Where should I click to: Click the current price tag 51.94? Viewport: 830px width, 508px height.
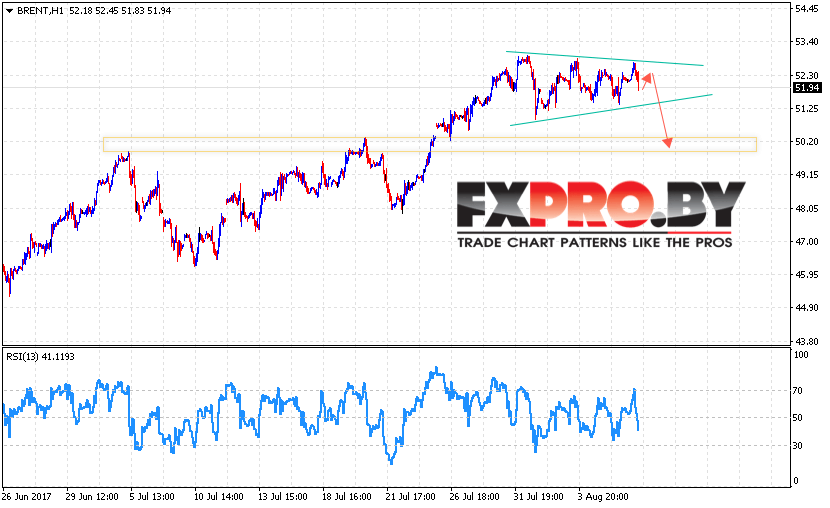(x=807, y=88)
